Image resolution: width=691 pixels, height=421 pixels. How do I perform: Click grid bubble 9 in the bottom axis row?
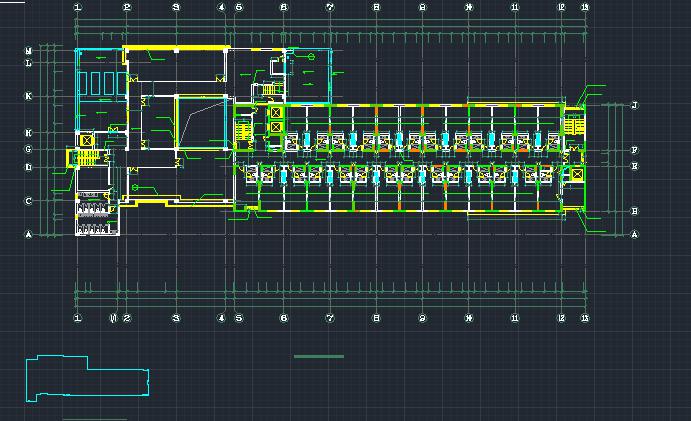click(x=422, y=318)
